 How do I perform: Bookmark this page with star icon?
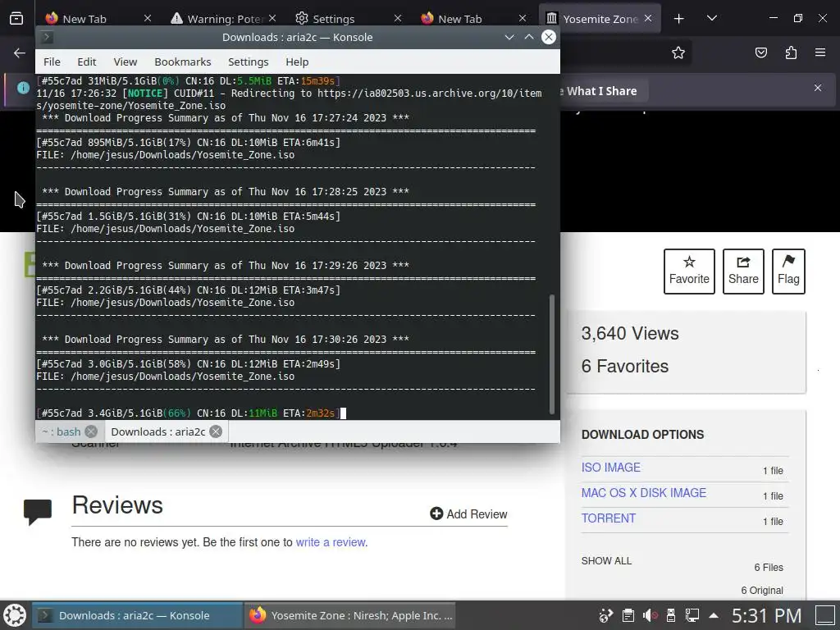tap(678, 52)
